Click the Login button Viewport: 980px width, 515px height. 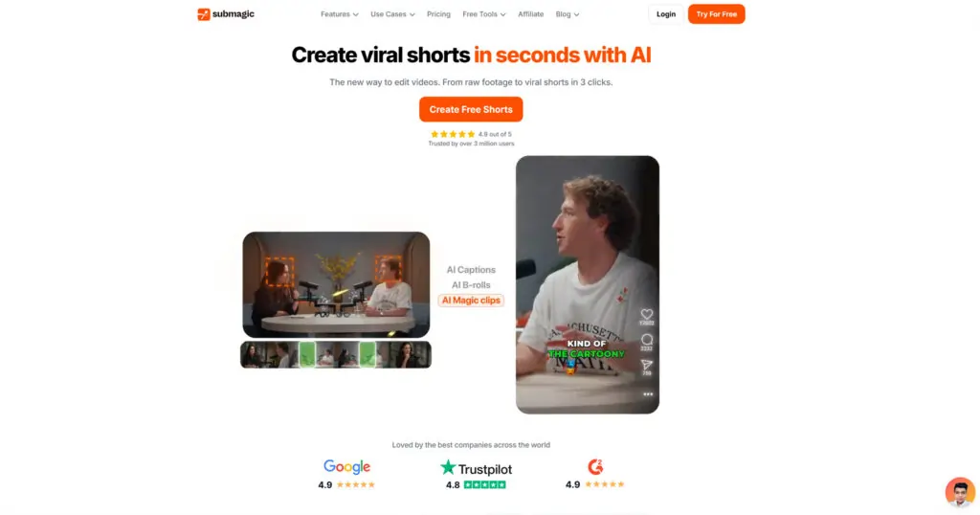[x=666, y=14]
